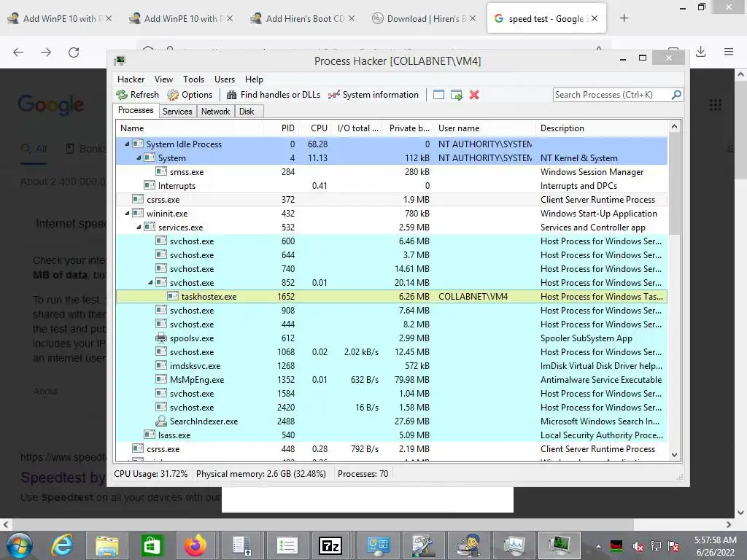Collapse svchost.exe PID 852 node
This screenshot has width=747, height=560.
(x=150, y=282)
